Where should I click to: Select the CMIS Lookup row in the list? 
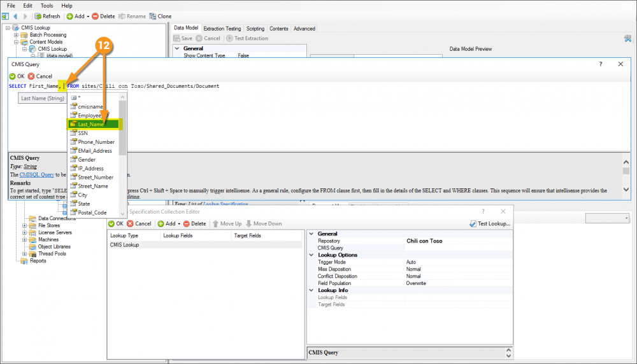204,245
